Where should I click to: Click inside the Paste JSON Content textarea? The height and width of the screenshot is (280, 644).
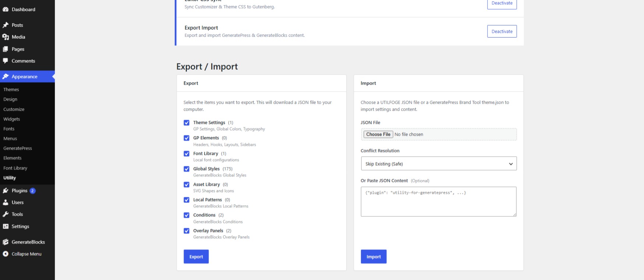439,202
